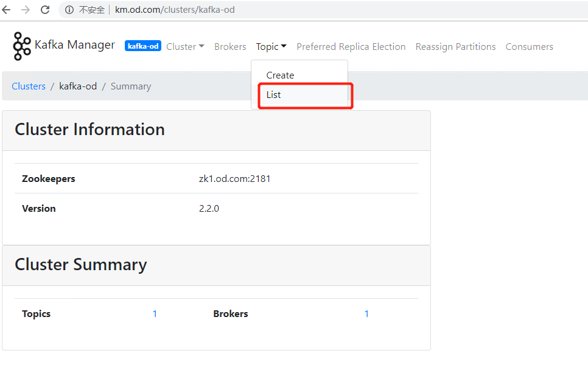
Task: Open the Brokers count link in Cluster Summary
Action: coord(366,314)
